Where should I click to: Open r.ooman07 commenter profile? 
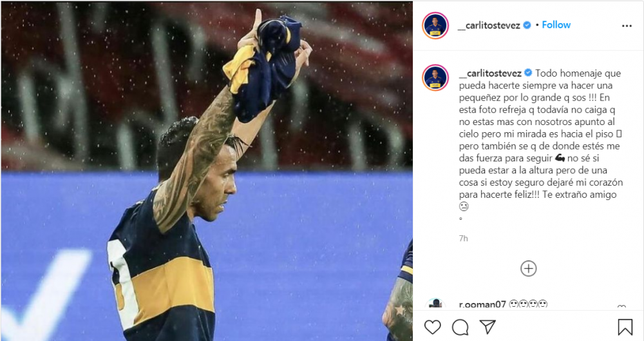482,305
